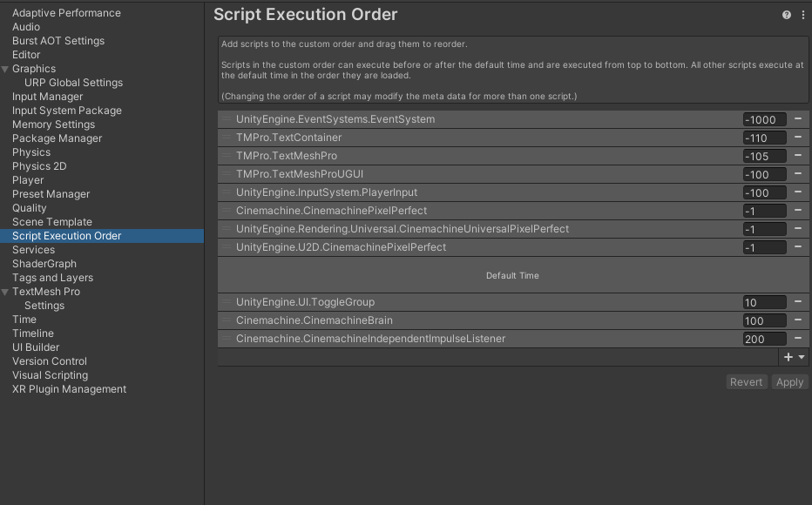This screenshot has width=812, height=505.
Task: Select Memory Settings in the sidebar
Action: point(54,125)
